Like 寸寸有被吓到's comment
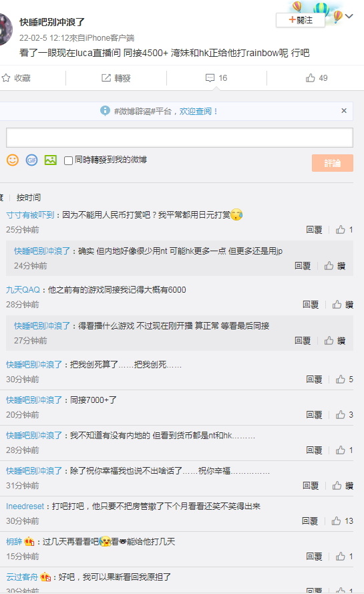The width and height of the screenshot is (364, 594). [x=340, y=230]
